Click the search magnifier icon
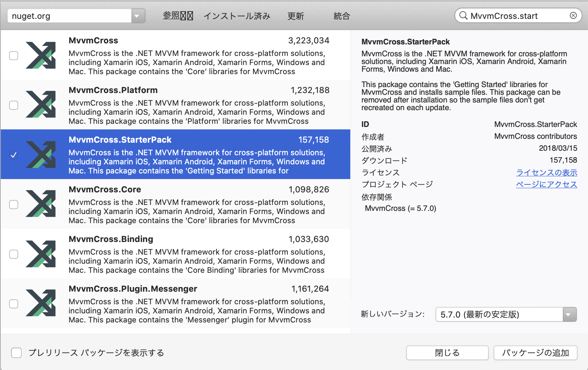588x370 pixels. pyautogui.click(x=463, y=15)
